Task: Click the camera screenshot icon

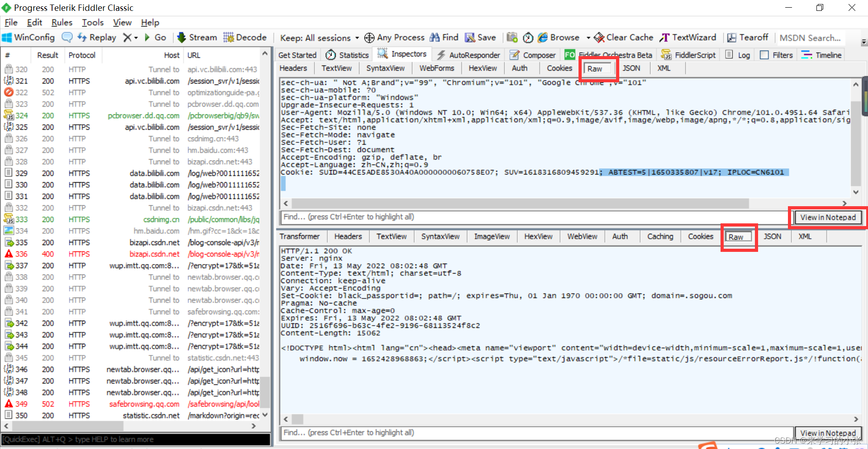Action: (x=512, y=38)
